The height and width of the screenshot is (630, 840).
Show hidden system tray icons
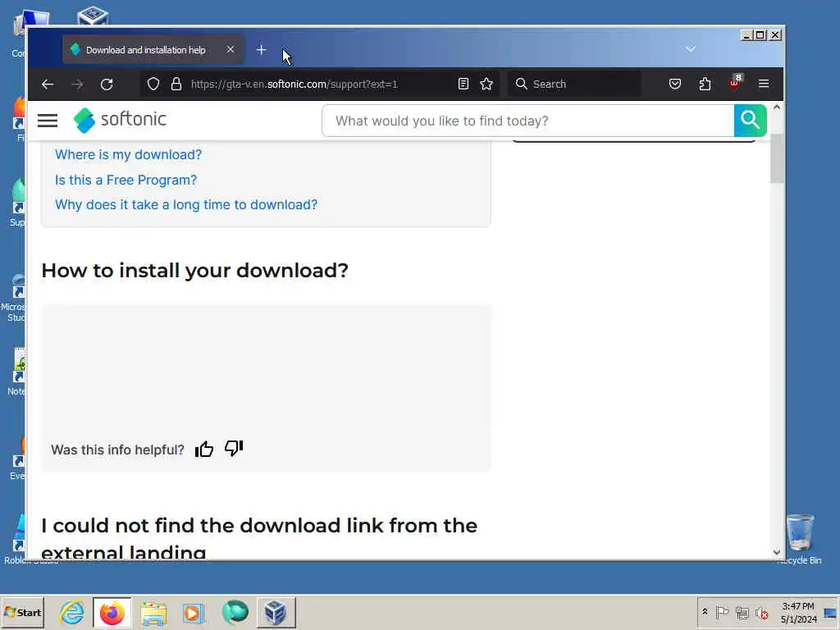coord(705,612)
